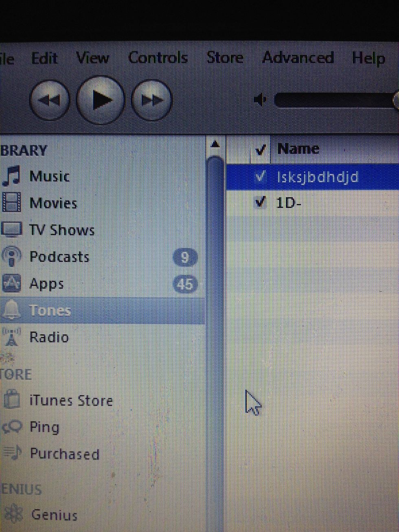Click the Play button
Viewport: 399px width, 532px height.
click(x=101, y=100)
